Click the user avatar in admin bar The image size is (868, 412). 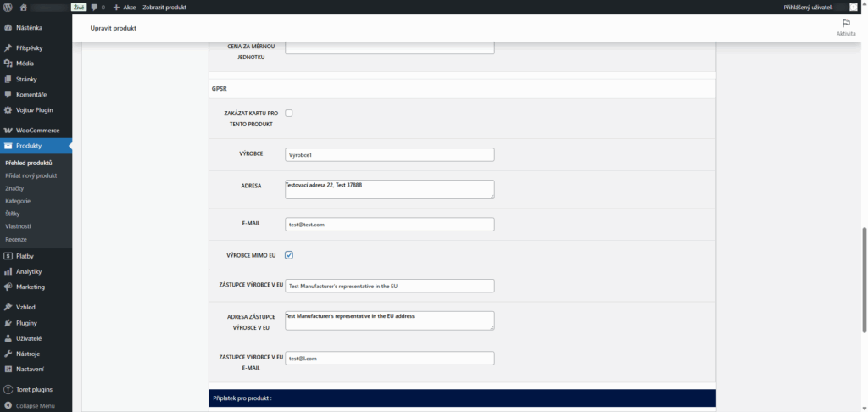[853, 8]
